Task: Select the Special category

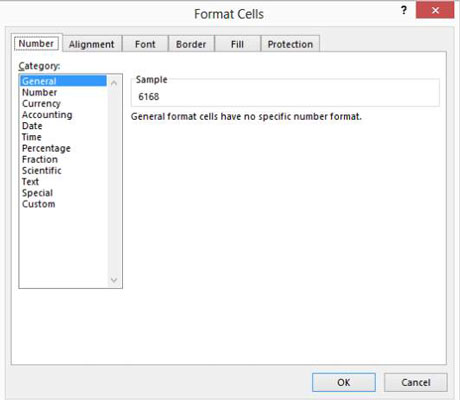Action: 63,193
